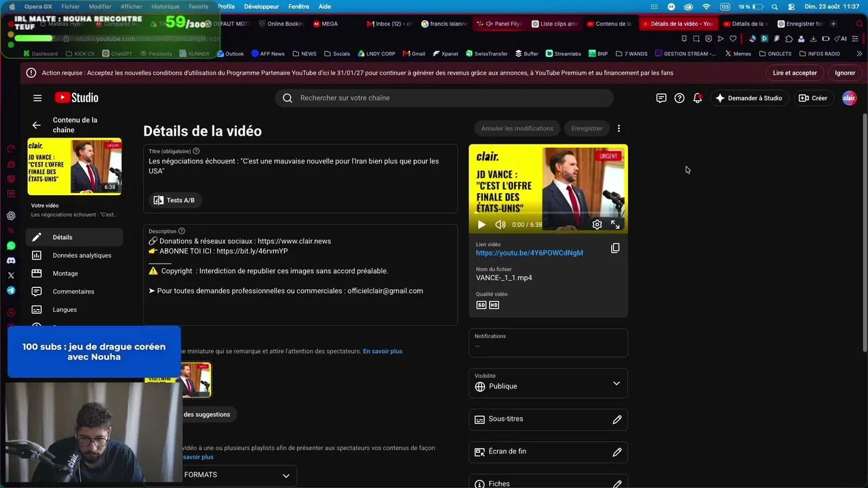Open the help question mark icon
This screenshot has height=488, width=868.
(x=679, y=98)
